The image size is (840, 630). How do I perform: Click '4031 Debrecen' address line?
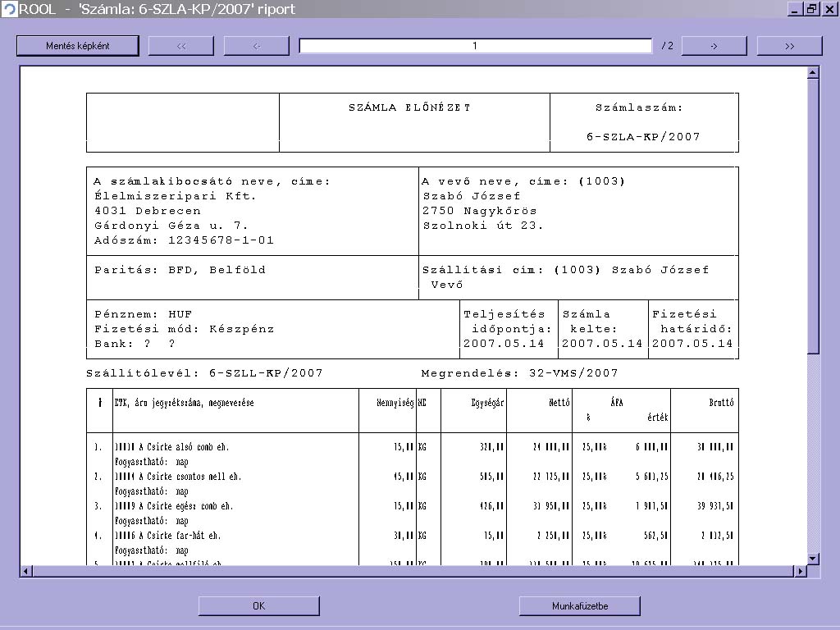148,211
